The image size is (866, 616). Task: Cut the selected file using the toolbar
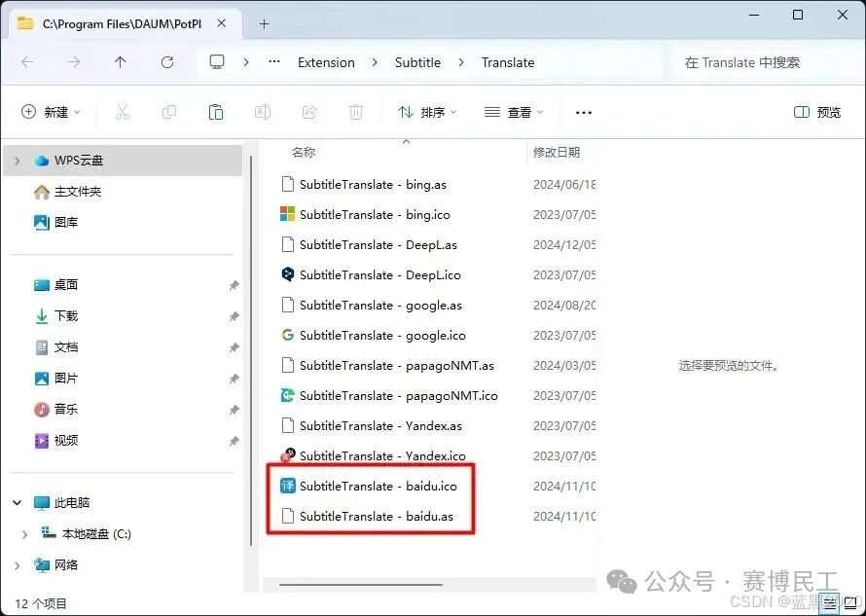click(123, 111)
